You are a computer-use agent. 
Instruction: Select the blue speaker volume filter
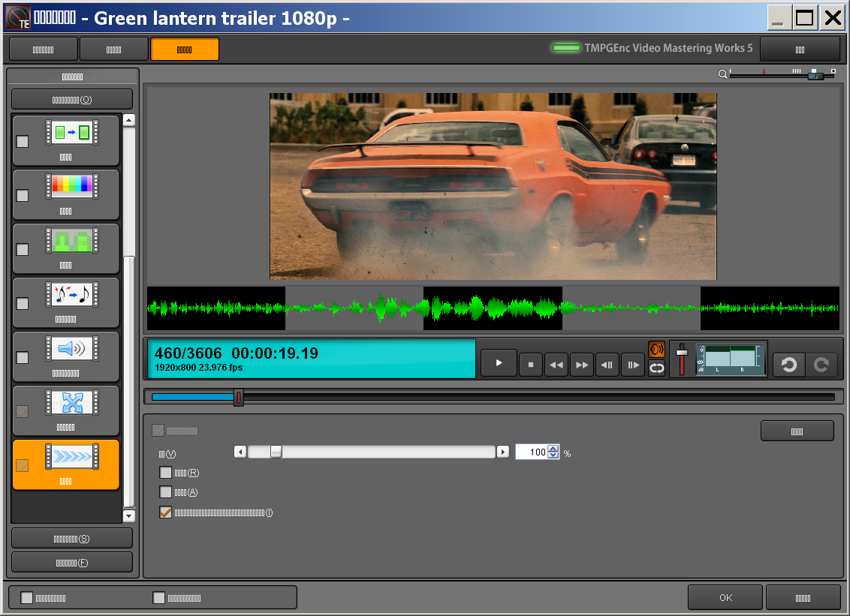pos(70,348)
